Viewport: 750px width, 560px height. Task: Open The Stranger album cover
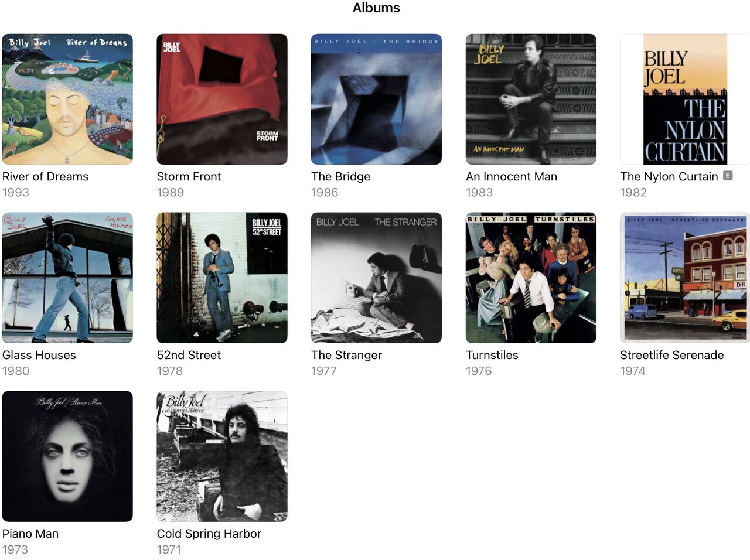point(376,278)
